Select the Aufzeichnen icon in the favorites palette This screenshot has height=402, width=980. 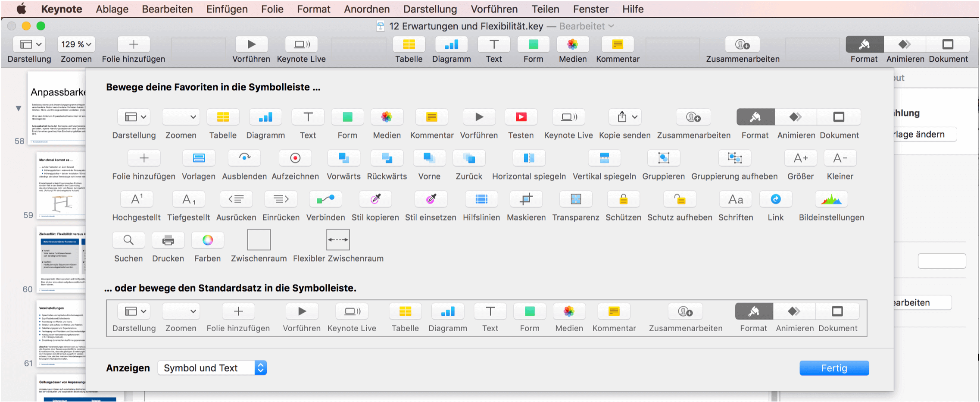point(295,158)
